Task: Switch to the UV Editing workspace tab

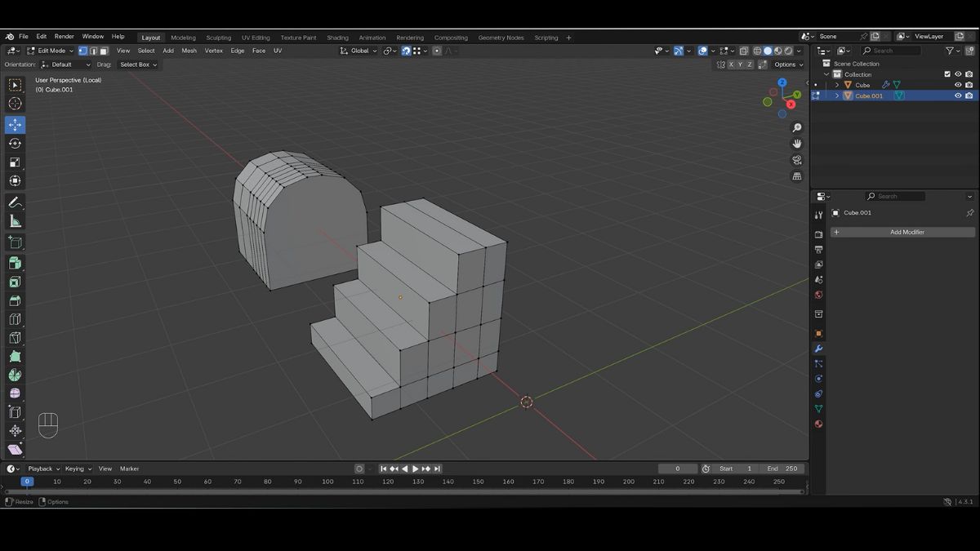Action: coord(256,38)
